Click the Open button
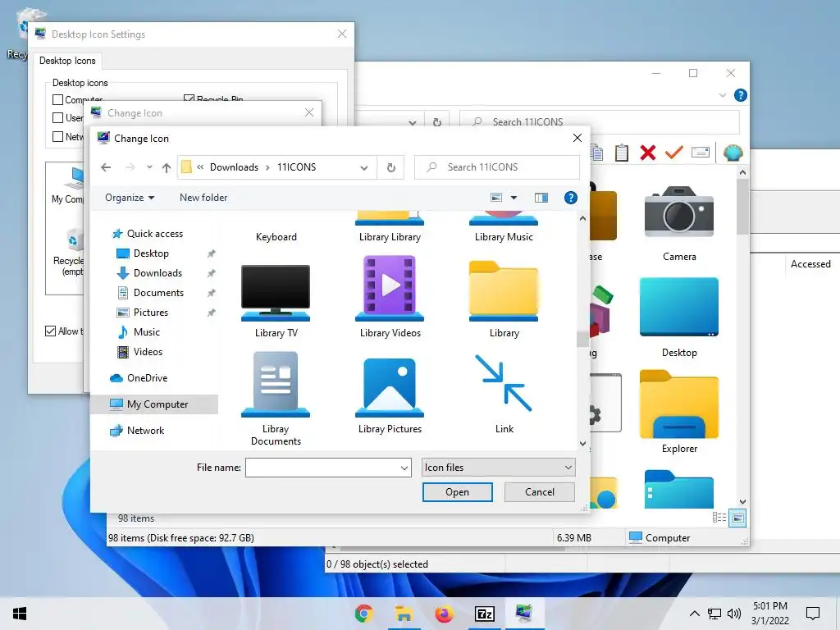840x630 pixels. pyautogui.click(x=458, y=492)
